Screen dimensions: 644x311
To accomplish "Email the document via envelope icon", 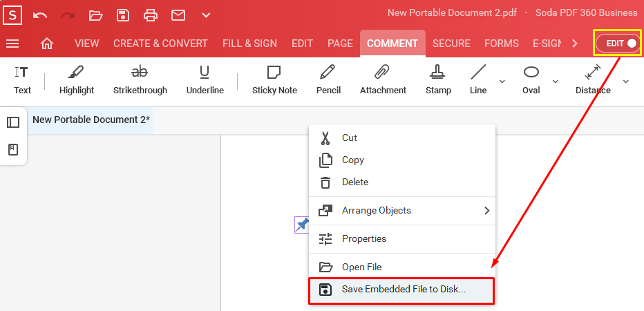I will (x=178, y=16).
